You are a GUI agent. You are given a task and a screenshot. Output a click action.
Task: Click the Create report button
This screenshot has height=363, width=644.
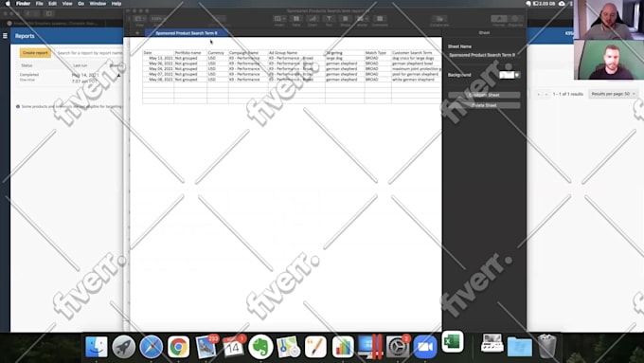click(35, 53)
